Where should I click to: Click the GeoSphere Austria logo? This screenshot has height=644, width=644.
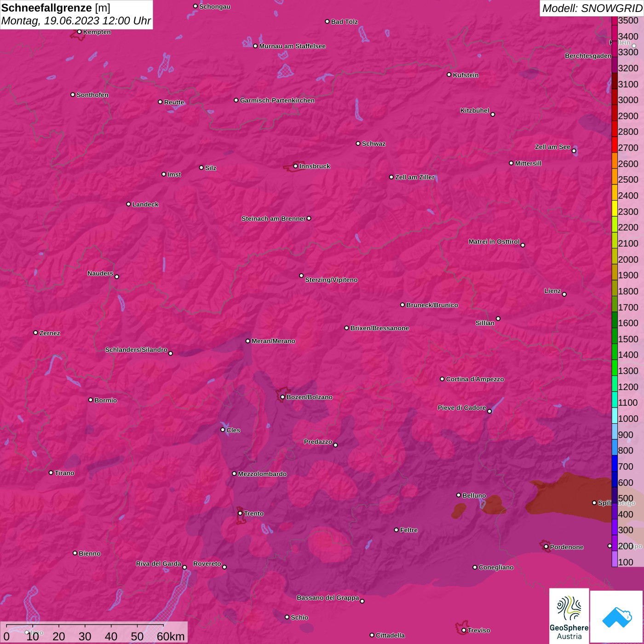(569, 616)
